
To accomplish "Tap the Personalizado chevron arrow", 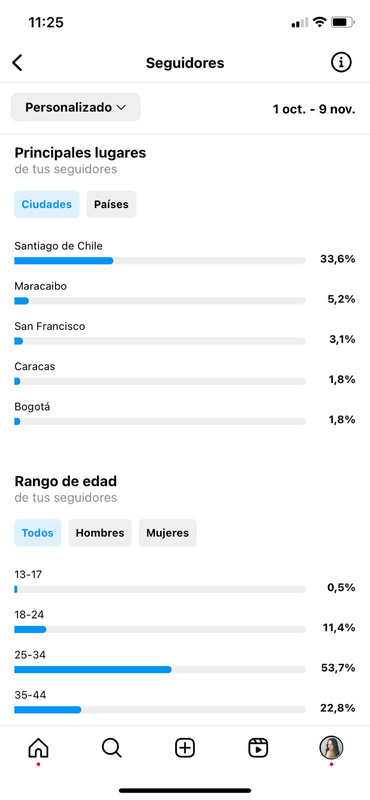I will 121,107.
